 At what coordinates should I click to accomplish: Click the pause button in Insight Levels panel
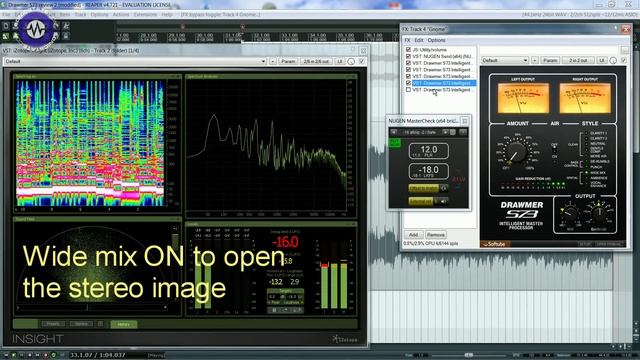tap(274, 310)
